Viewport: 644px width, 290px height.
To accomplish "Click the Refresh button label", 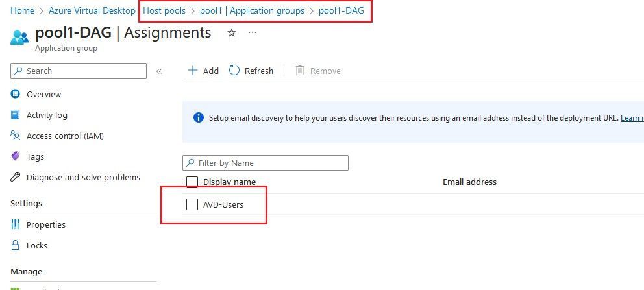I will click(259, 71).
